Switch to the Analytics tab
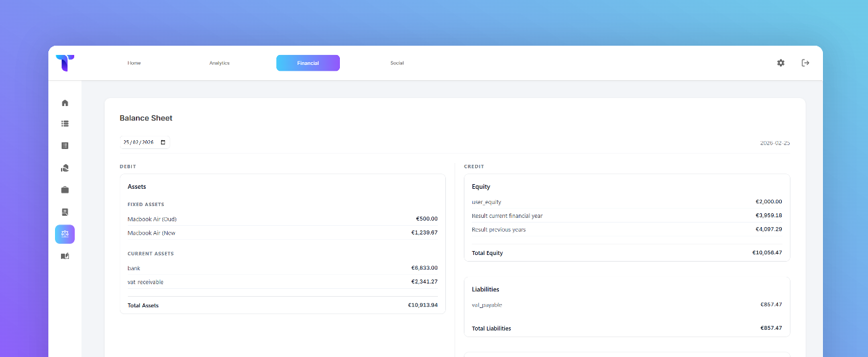Screen dimensions: 868x357 click(219, 63)
